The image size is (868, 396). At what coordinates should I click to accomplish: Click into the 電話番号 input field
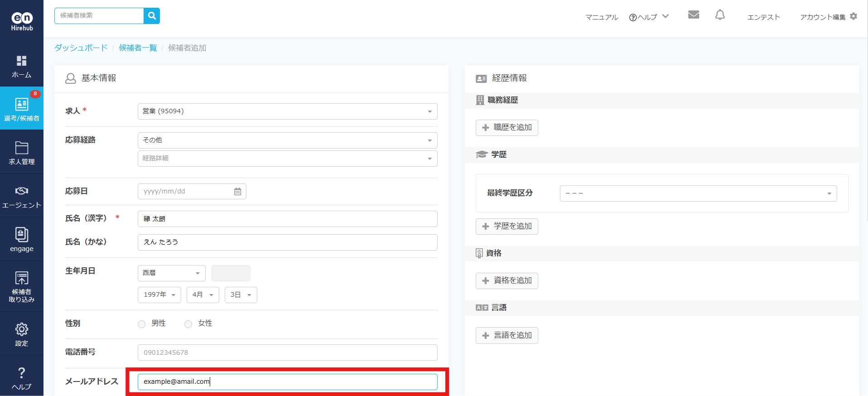coord(287,353)
